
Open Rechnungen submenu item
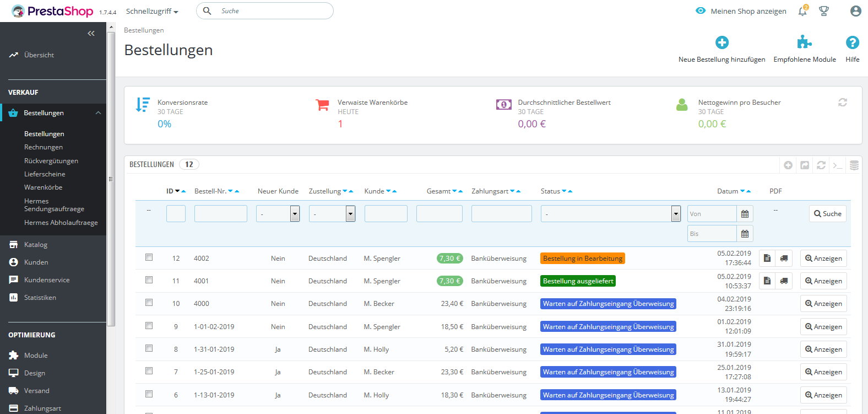point(44,147)
